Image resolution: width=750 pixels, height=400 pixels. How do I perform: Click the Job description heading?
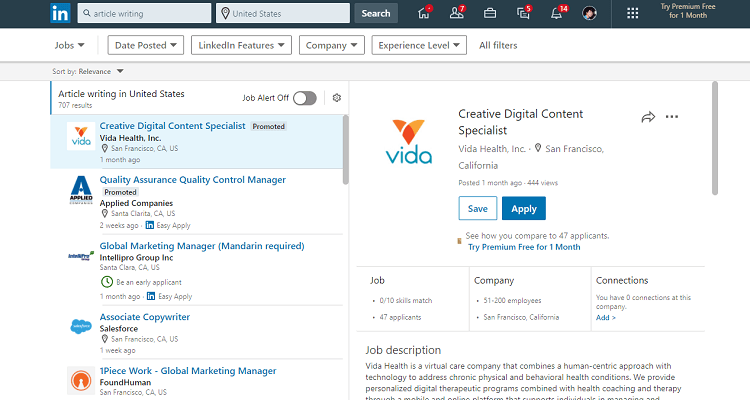click(403, 350)
